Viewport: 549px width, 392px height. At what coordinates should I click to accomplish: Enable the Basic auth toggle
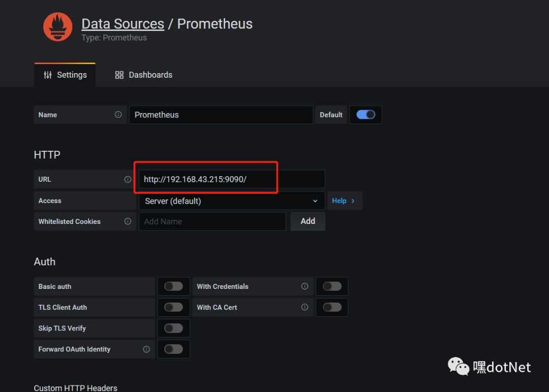pyautogui.click(x=173, y=286)
